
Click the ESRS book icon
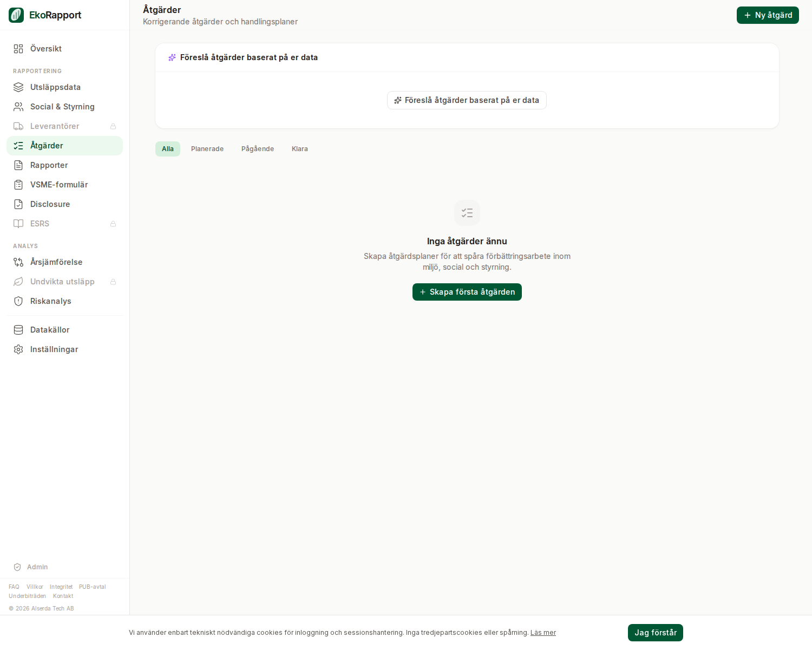[18, 224]
